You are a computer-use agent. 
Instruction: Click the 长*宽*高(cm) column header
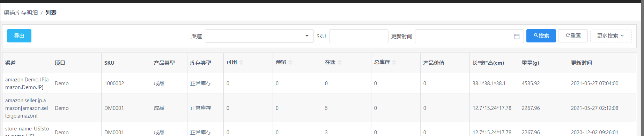click(x=494, y=63)
